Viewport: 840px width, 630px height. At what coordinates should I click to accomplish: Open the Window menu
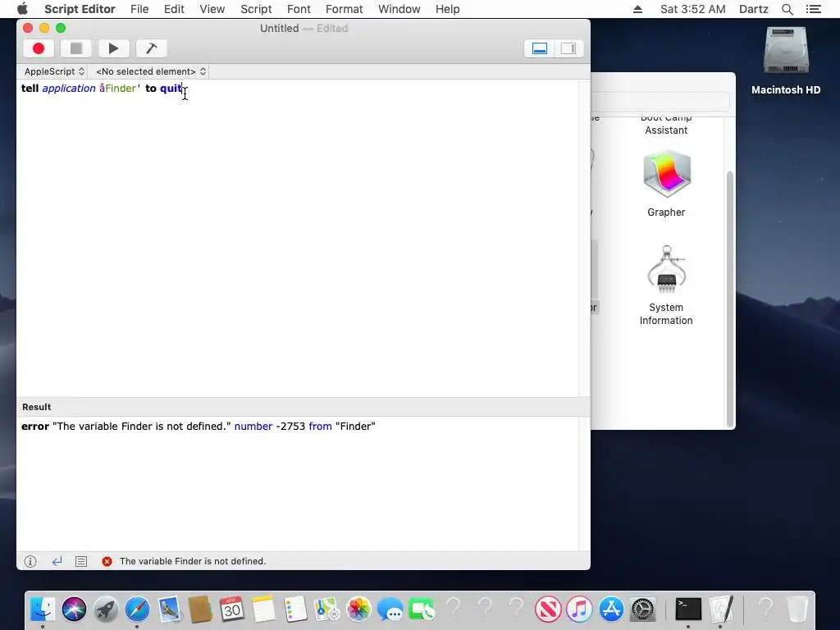(399, 9)
